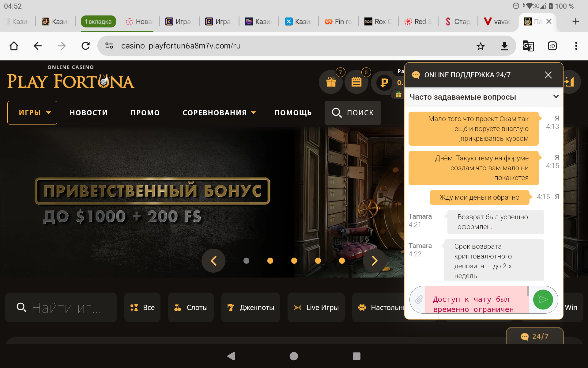Image resolution: width=588 pixels, height=368 pixels.
Task: Select the third carousel dot
Action: (x=294, y=261)
